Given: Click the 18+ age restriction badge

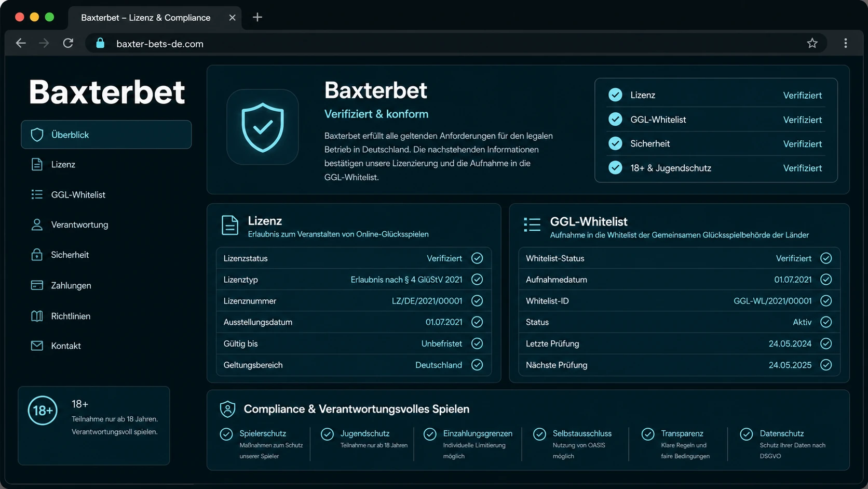Looking at the screenshot, I should [43, 411].
